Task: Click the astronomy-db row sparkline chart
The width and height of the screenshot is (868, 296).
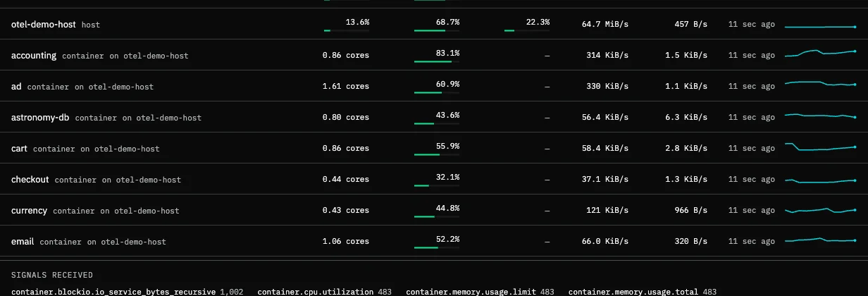Action: (820, 116)
